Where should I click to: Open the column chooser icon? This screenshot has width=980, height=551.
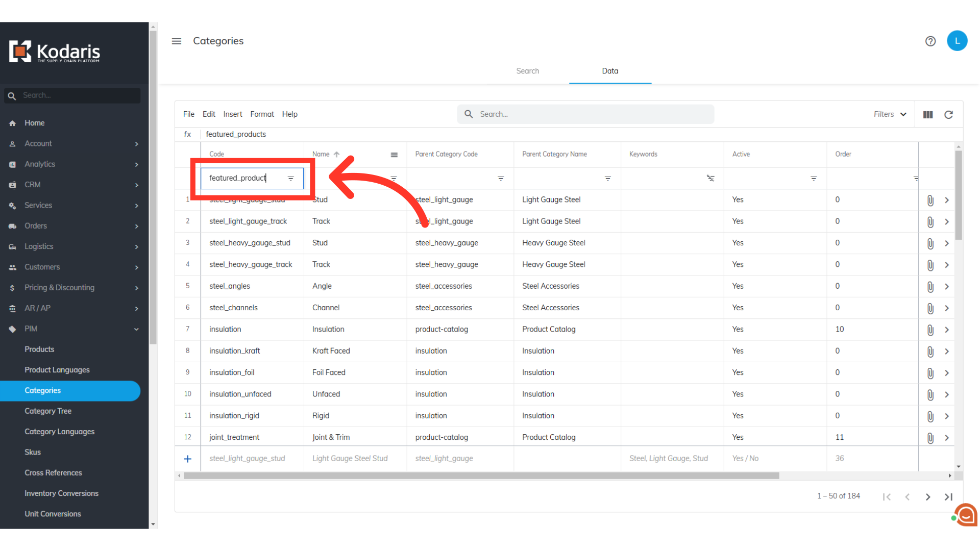[x=928, y=115]
